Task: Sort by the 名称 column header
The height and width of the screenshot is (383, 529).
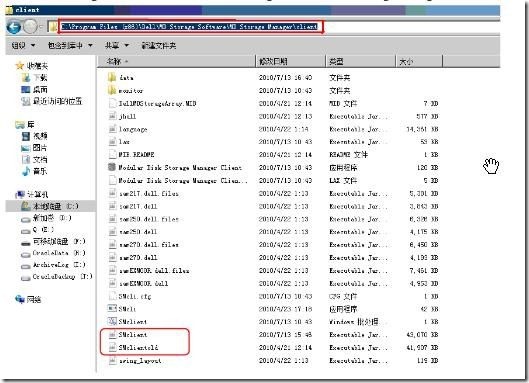Action: [176, 61]
